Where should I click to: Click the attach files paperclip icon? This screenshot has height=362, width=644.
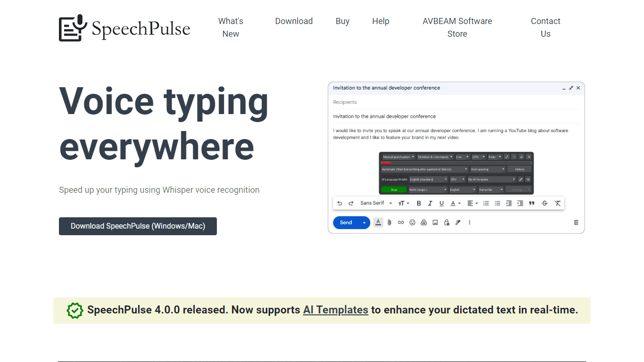click(x=389, y=222)
